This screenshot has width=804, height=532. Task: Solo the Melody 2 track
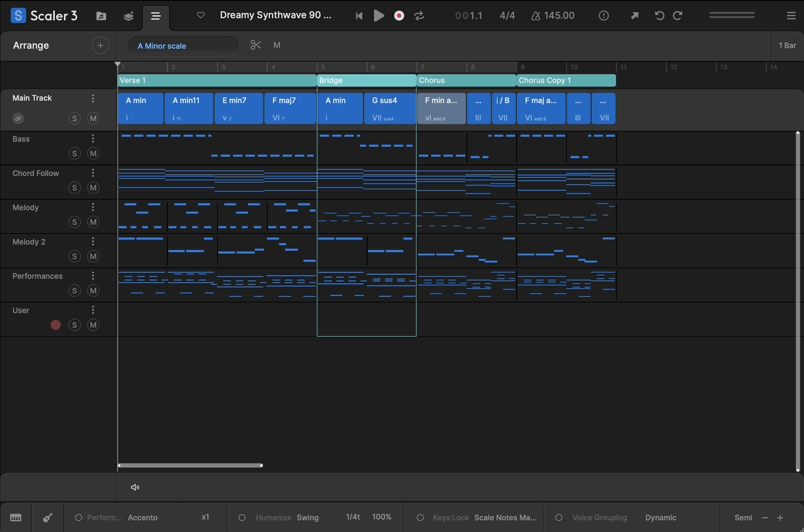tap(75, 256)
